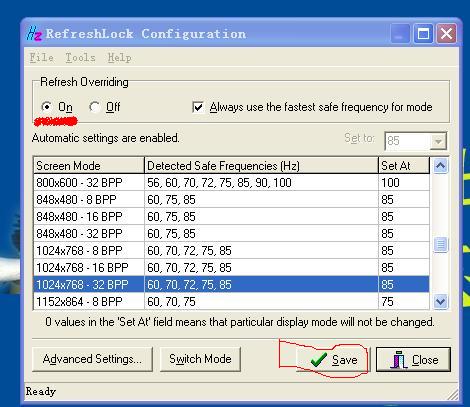Click the window resize grip corner

click(453, 394)
